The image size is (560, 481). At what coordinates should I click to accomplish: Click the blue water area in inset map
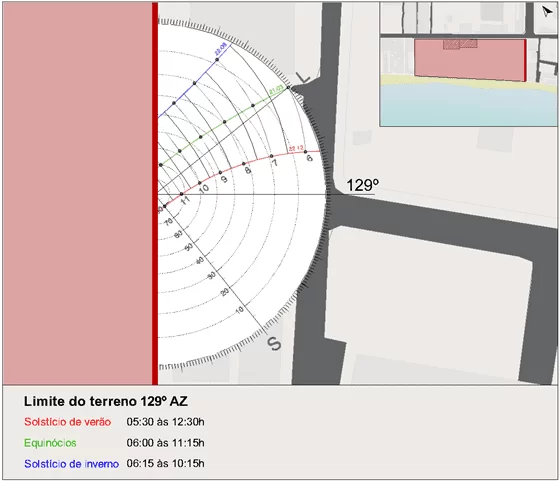(468, 105)
